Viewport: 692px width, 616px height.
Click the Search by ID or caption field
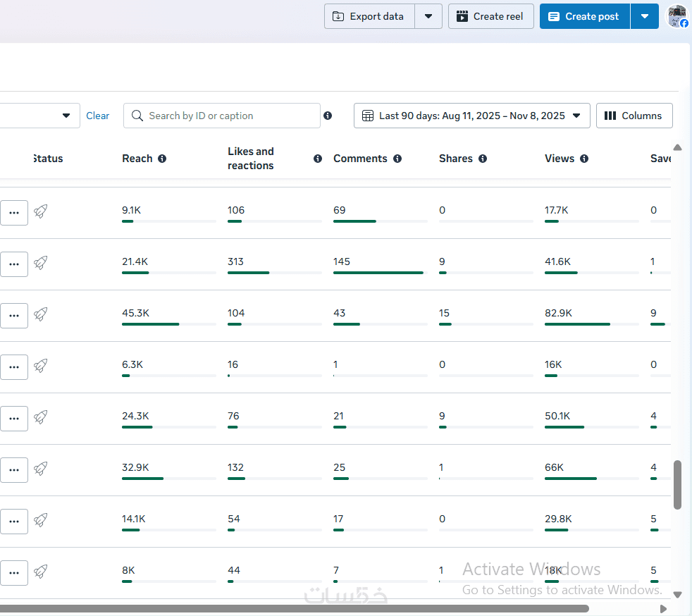coord(222,116)
